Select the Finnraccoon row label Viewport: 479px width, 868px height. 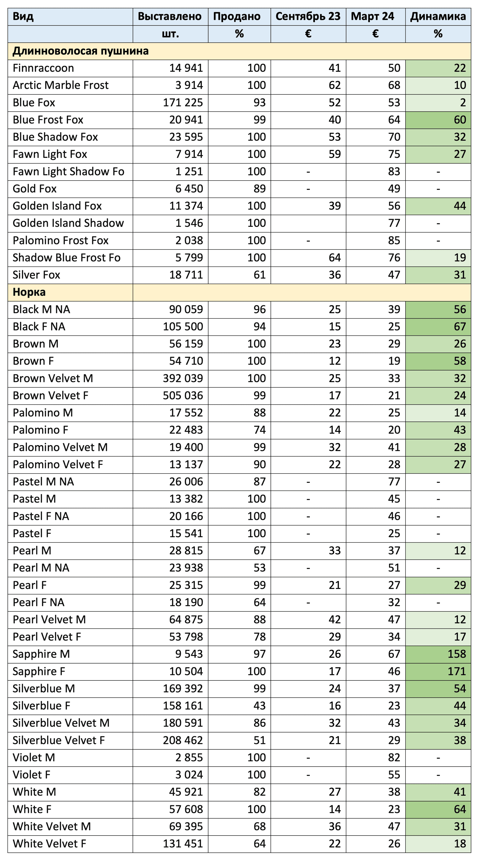[x=43, y=68]
